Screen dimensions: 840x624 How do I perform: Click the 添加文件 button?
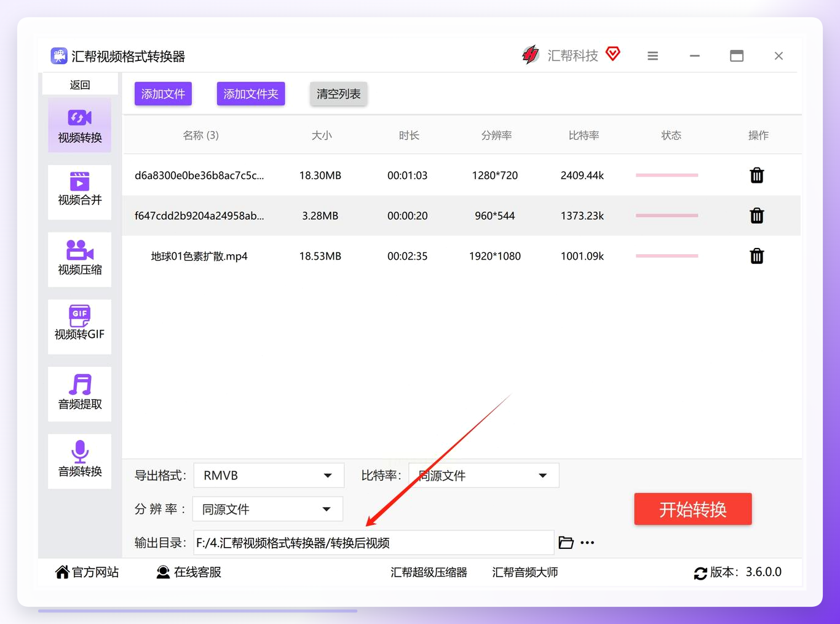[x=163, y=94]
